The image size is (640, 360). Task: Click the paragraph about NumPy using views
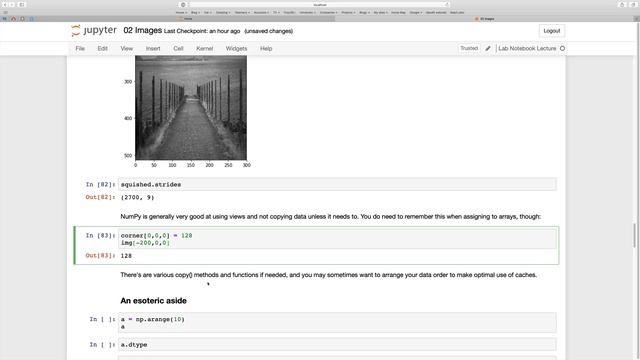tap(331, 217)
